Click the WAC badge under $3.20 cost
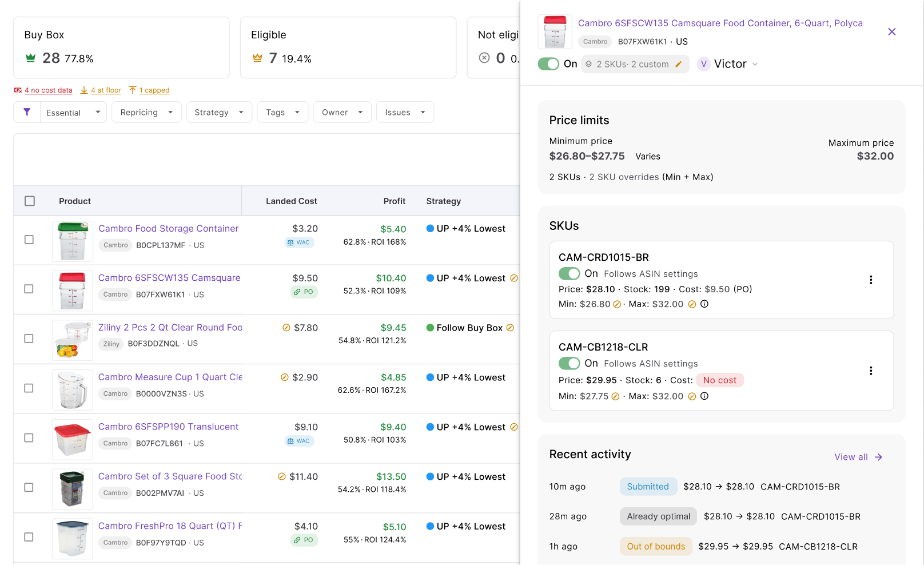 (x=299, y=242)
